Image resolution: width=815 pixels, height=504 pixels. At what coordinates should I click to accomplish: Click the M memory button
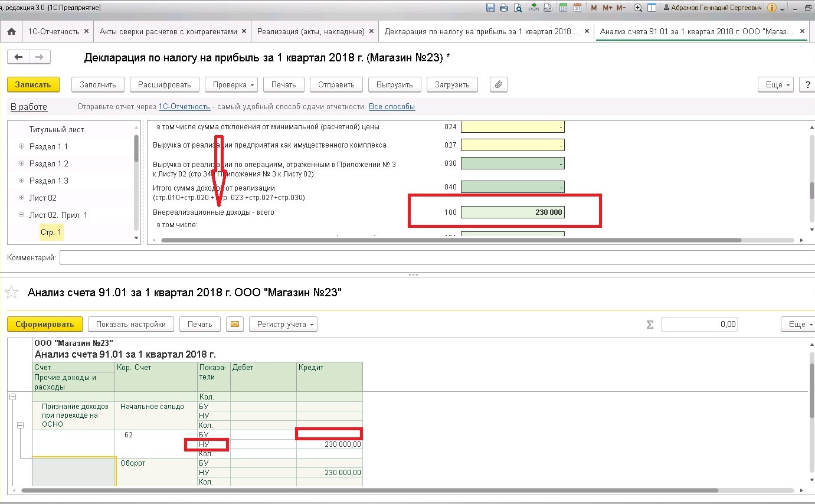[594, 8]
